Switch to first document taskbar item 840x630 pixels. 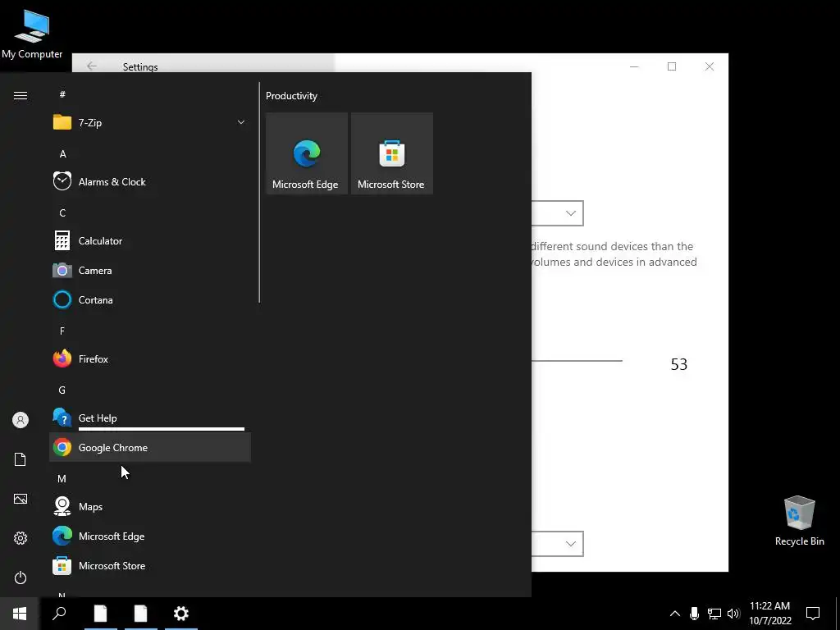coord(101,614)
